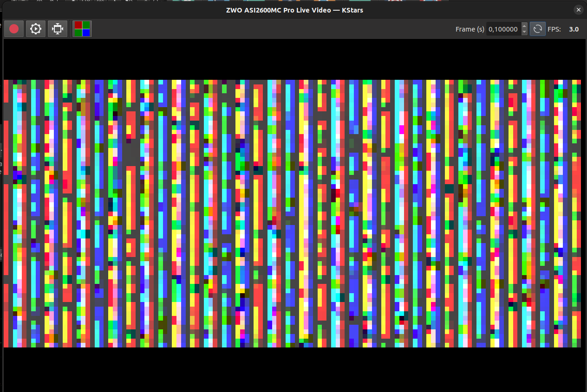The image size is (587, 392).
Task: Increase Frame (s) value with up arrow
Action: (524, 26)
